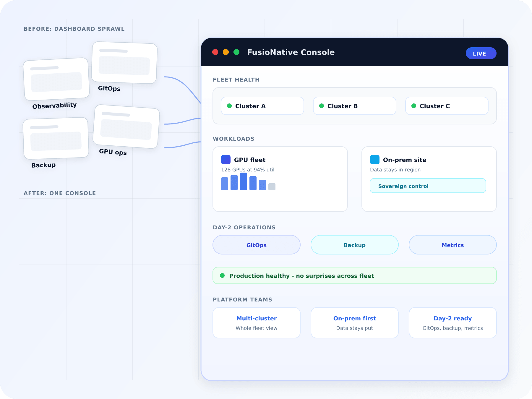Select the Cluster A health chip
This screenshot has width=532, height=399.
click(262, 106)
